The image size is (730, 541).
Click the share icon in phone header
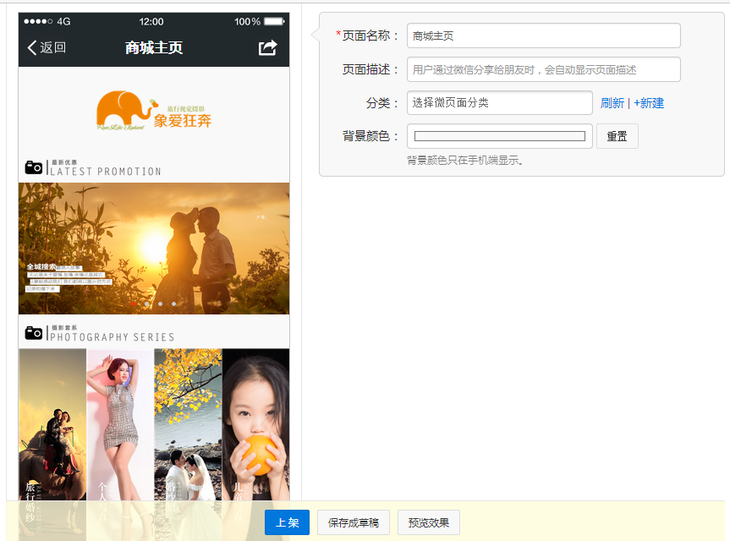pyautogui.click(x=267, y=48)
